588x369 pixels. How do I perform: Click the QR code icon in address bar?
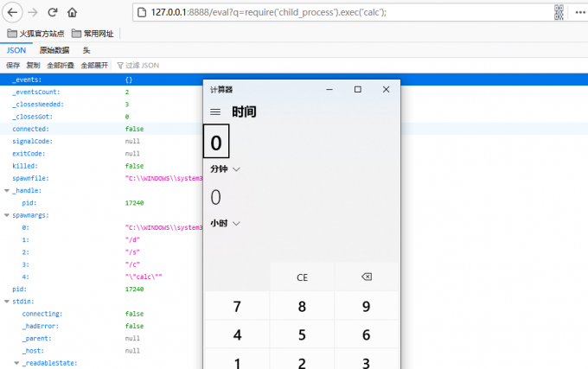coord(559,12)
